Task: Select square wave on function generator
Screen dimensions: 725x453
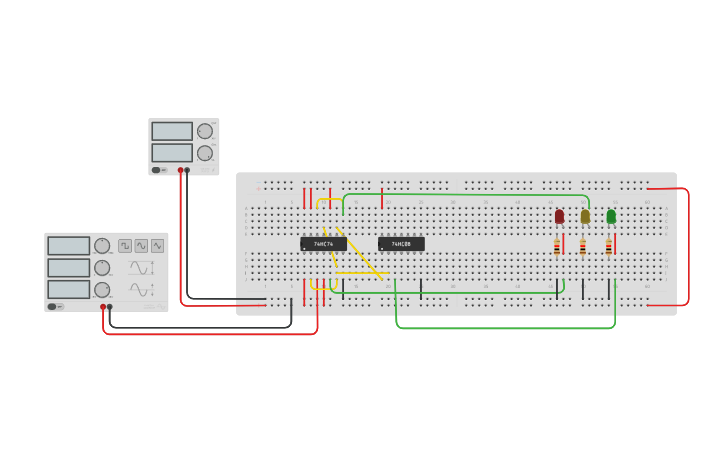Action: coord(125,246)
